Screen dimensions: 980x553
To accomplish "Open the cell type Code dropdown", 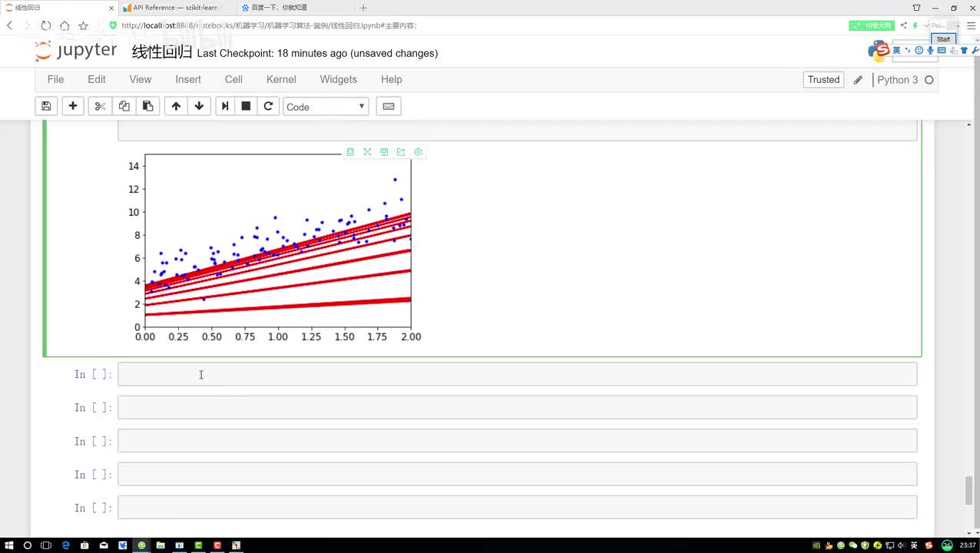I will 326,107.
